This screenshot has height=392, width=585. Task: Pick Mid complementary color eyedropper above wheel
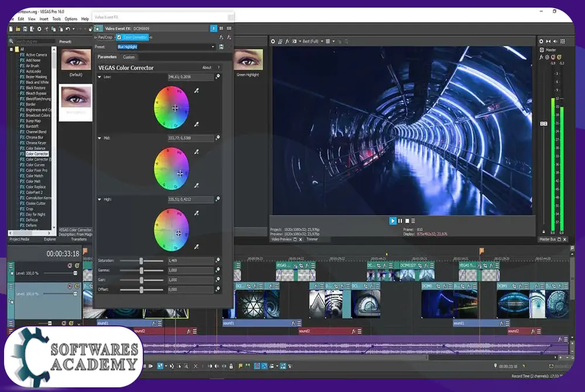click(196, 152)
